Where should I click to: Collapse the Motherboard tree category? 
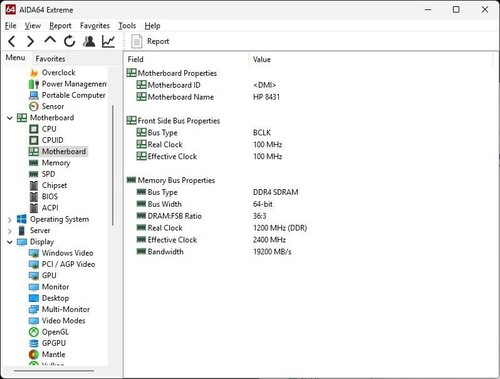pos(10,118)
